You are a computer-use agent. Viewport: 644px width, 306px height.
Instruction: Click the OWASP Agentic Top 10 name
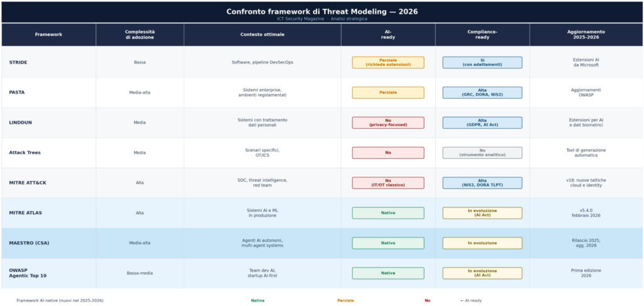coord(28,273)
